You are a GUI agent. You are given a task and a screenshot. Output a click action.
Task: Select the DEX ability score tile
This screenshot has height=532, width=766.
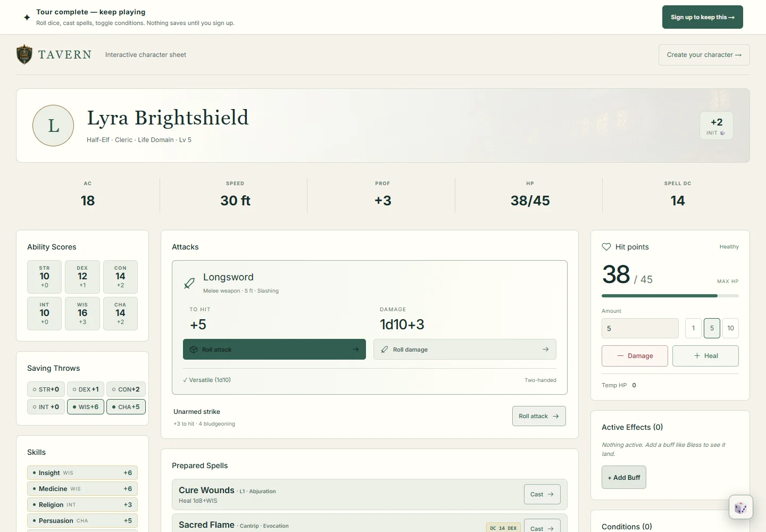tap(82, 277)
